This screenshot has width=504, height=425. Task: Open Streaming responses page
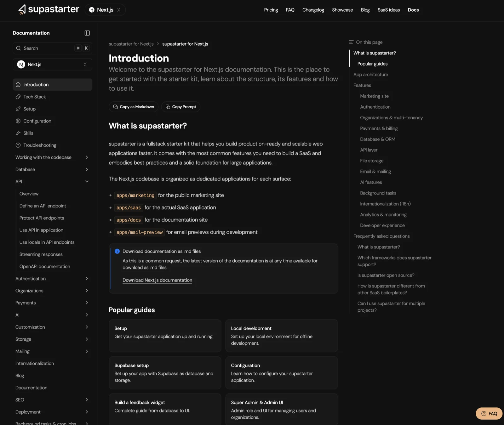click(x=41, y=254)
